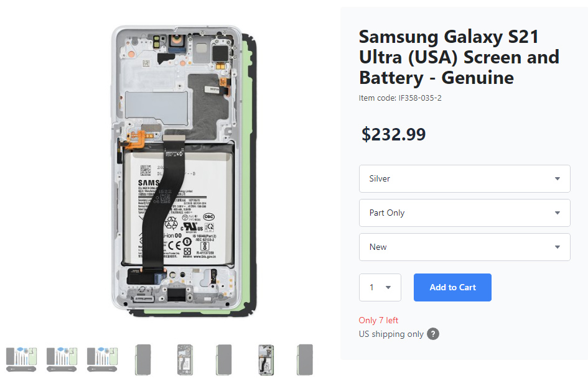Image resolution: width=588 pixels, height=386 pixels.
Task: Select the last thumbnail in the image strip
Action: (304, 359)
